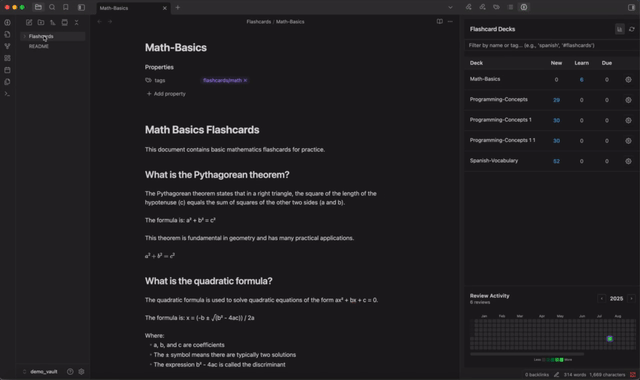Click Add property button
The width and height of the screenshot is (640, 380).
click(x=166, y=94)
